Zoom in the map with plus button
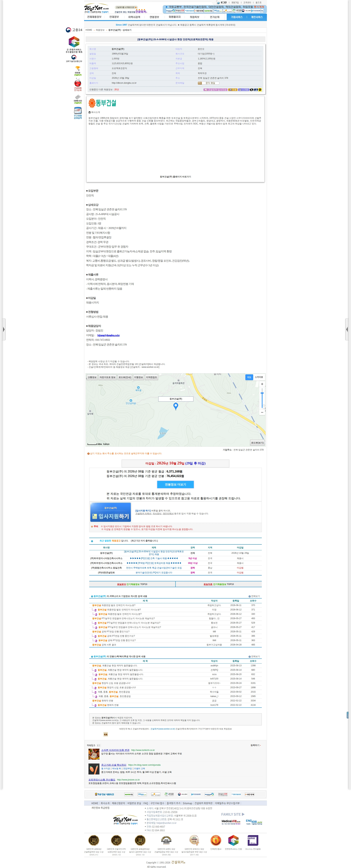This screenshot has width=351, height=868. click(262, 384)
